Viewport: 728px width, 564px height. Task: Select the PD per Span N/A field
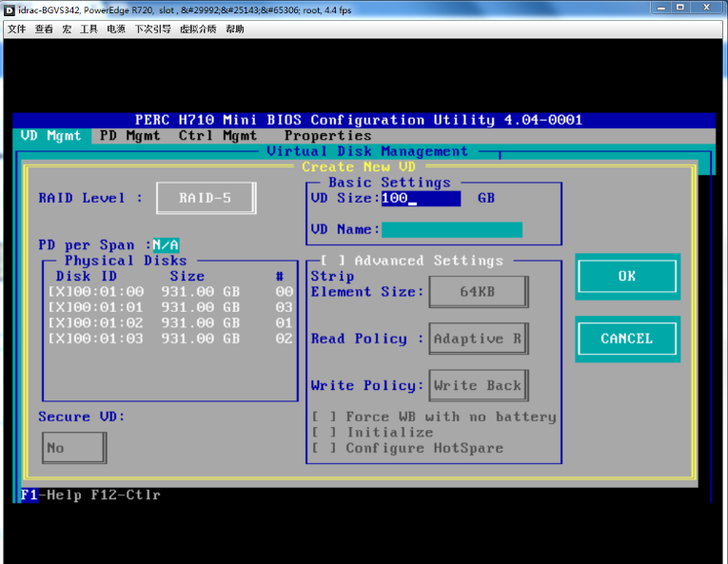166,244
